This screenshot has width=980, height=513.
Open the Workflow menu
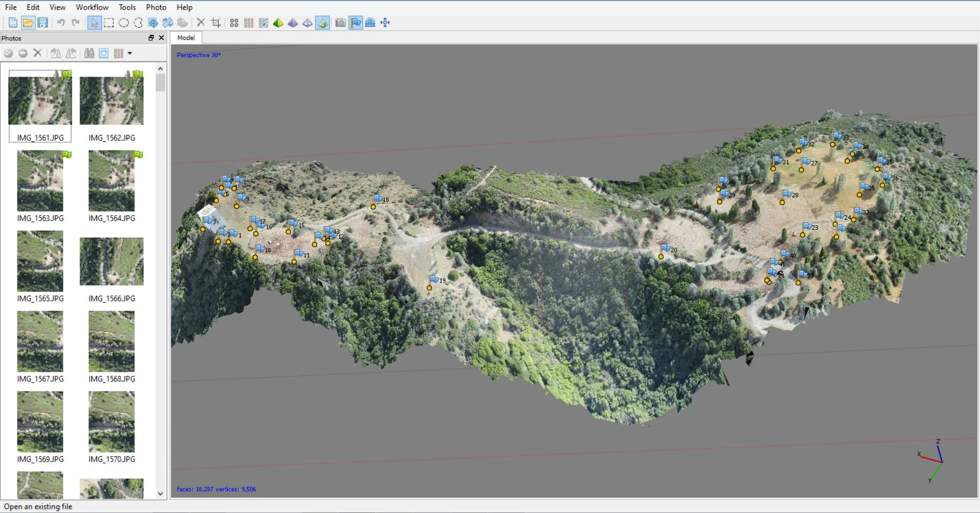(92, 7)
